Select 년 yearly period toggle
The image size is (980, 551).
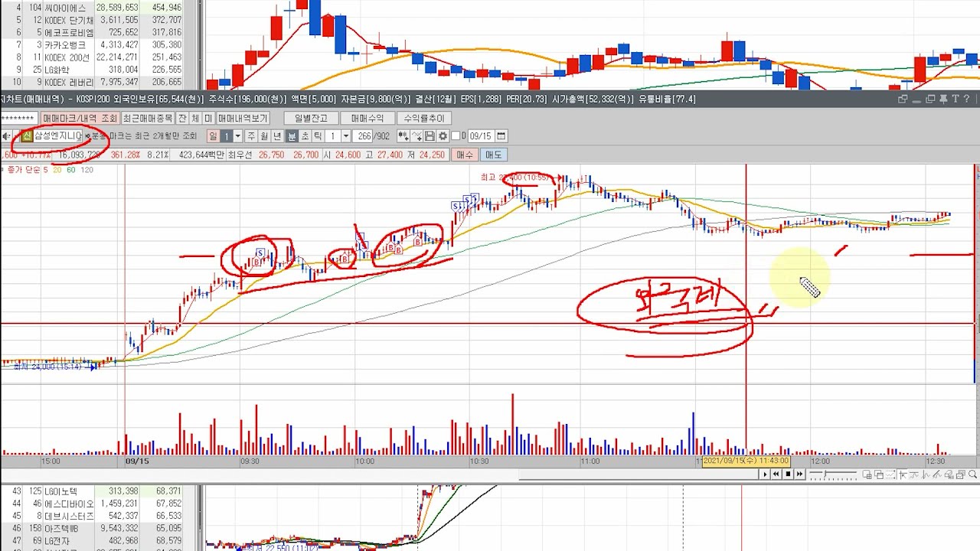click(277, 135)
